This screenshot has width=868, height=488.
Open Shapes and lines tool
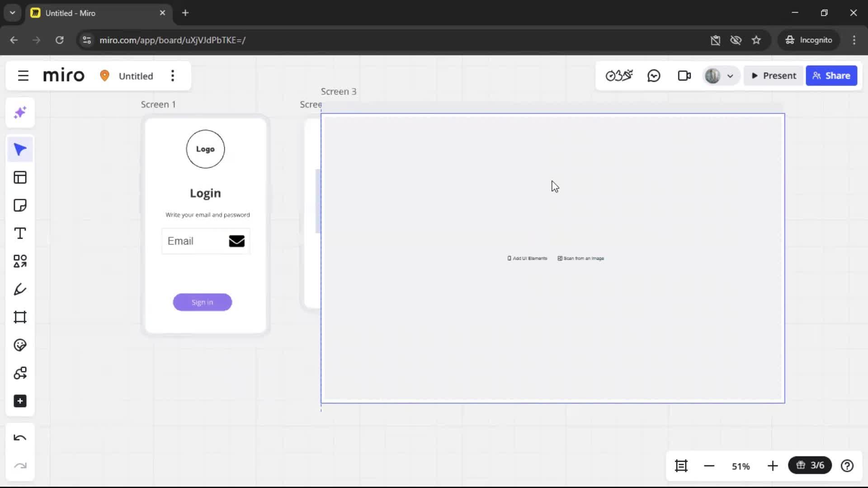click(x=20, y=261)
